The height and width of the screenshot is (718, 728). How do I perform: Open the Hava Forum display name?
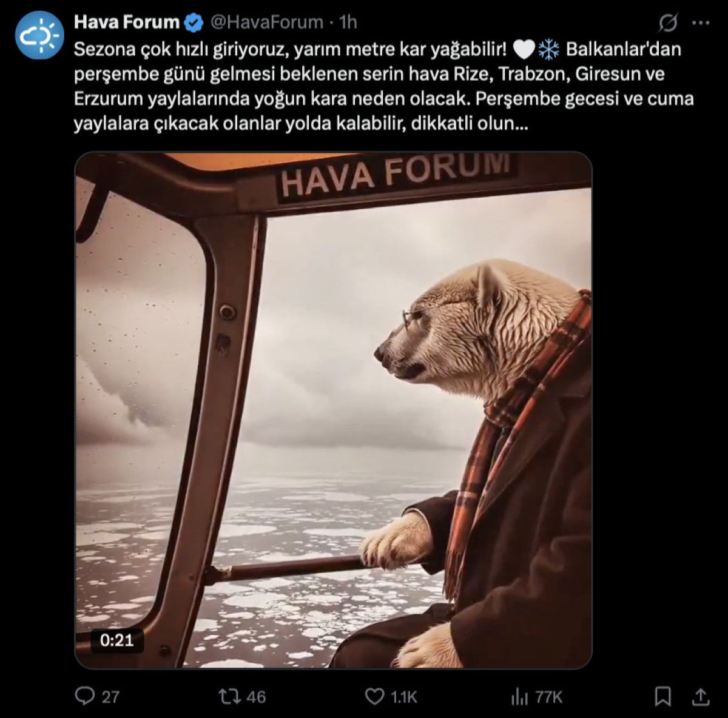click(x=127, y=22)
